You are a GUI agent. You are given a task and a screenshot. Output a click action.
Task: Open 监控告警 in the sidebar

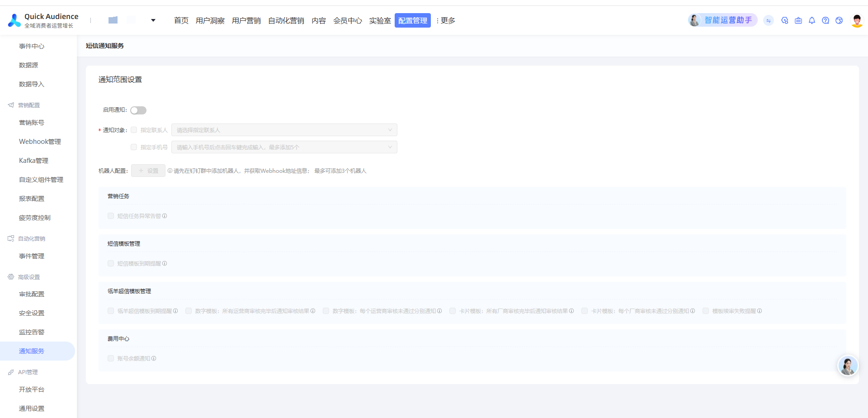click(x=32, y=332)
